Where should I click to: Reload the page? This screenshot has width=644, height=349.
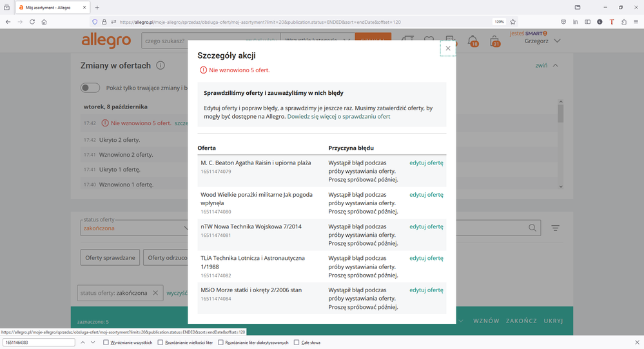[x=32, y=22]
